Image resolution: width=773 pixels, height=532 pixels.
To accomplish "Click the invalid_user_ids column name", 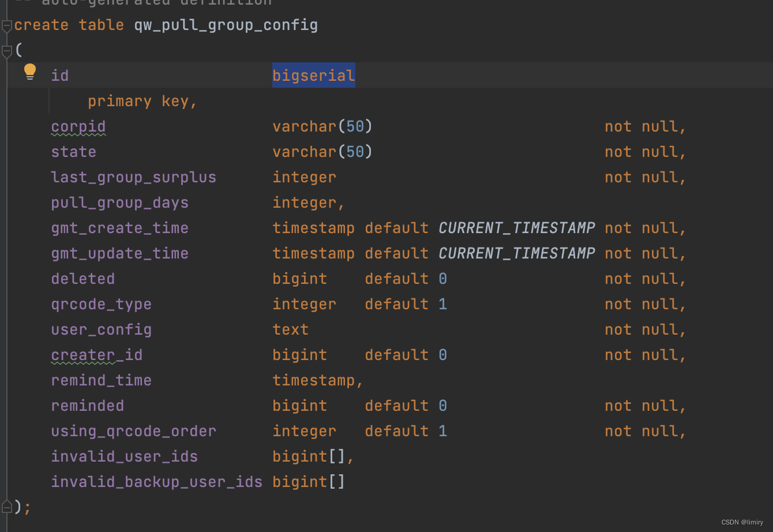I will click(125, 456).
